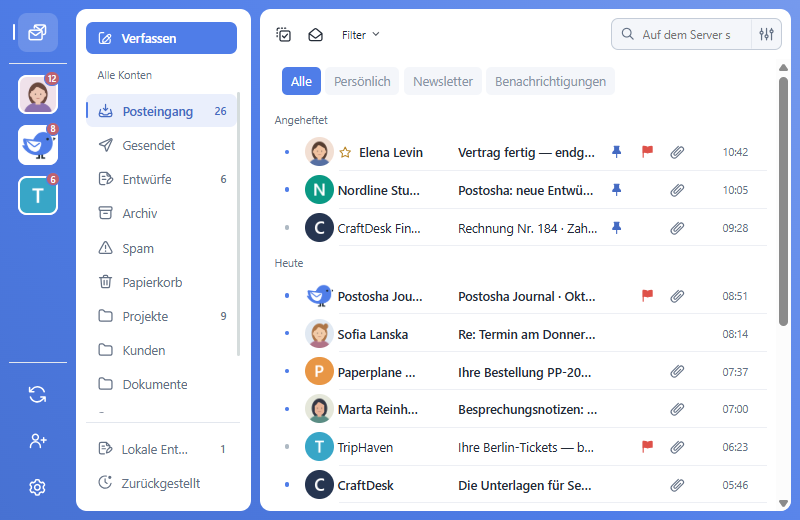Click the Paperplane orange P avatar

(319, 372)
